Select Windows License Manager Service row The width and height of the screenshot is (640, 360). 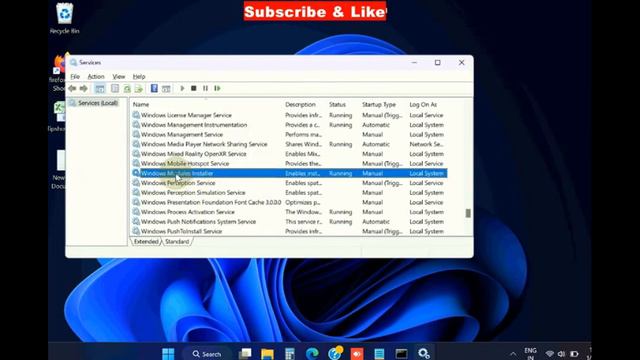click(x=289, y=115)
